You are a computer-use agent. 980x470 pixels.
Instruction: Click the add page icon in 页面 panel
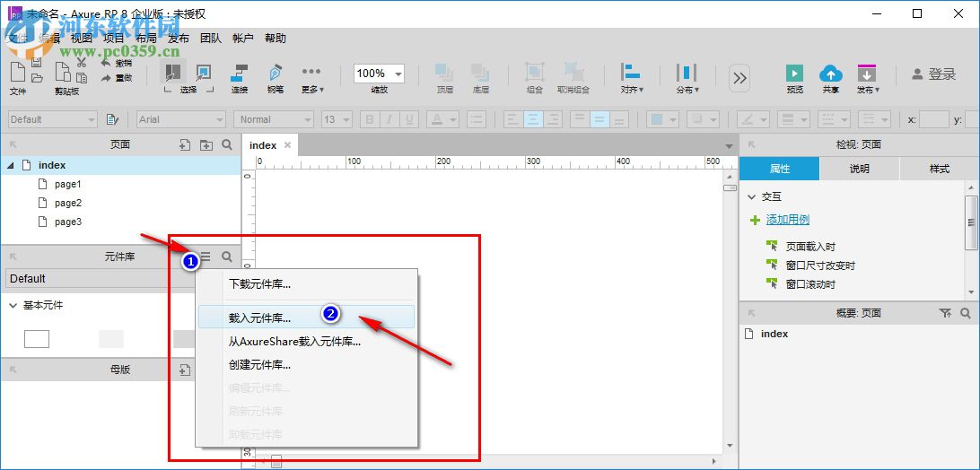[184, 145]
